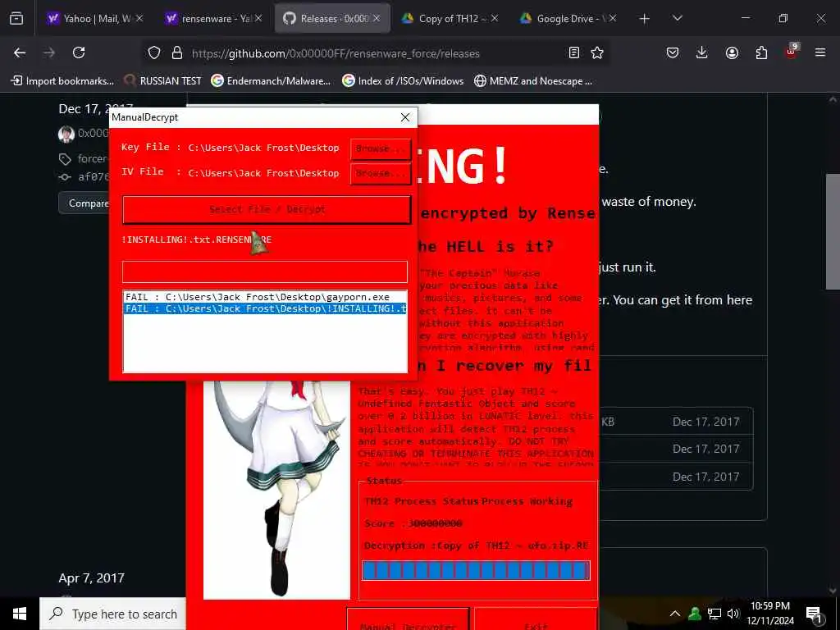Select FAIL !INSTALLING! list entry
Image resolution: width=840 pixels, height=630 pixels.
[x=265, y=308]
